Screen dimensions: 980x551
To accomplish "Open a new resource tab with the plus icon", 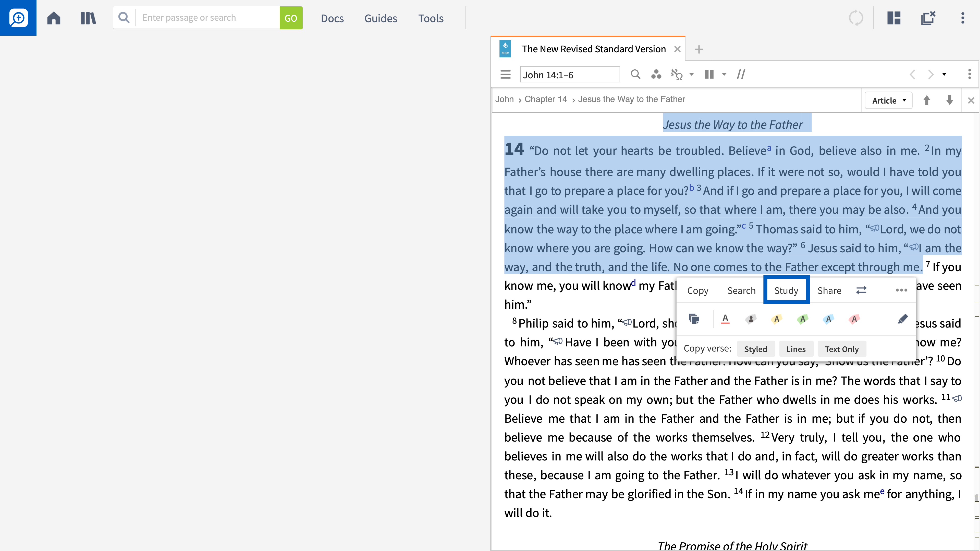I will click(x=699, y=49).
